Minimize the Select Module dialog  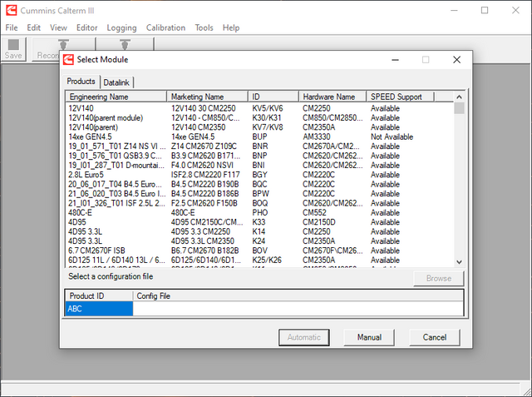coord(396,60)
